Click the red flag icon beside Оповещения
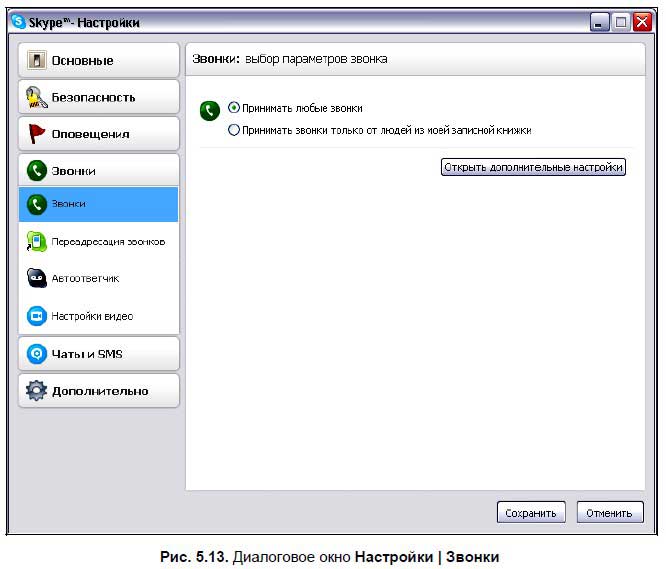This screenshot has height=569, width=666. tap(37, 134)
